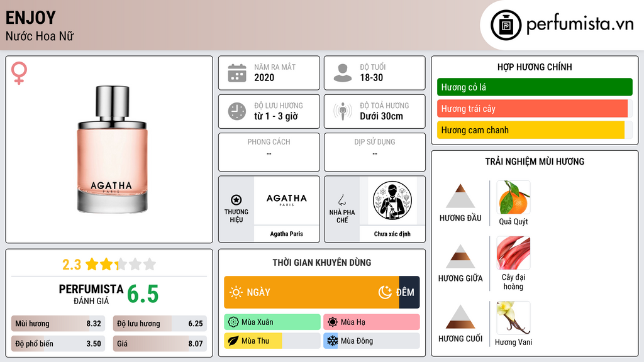Click the PERFUMISTA Đánh giá label
The image size is (644, 362).
[x=91, y=294]
